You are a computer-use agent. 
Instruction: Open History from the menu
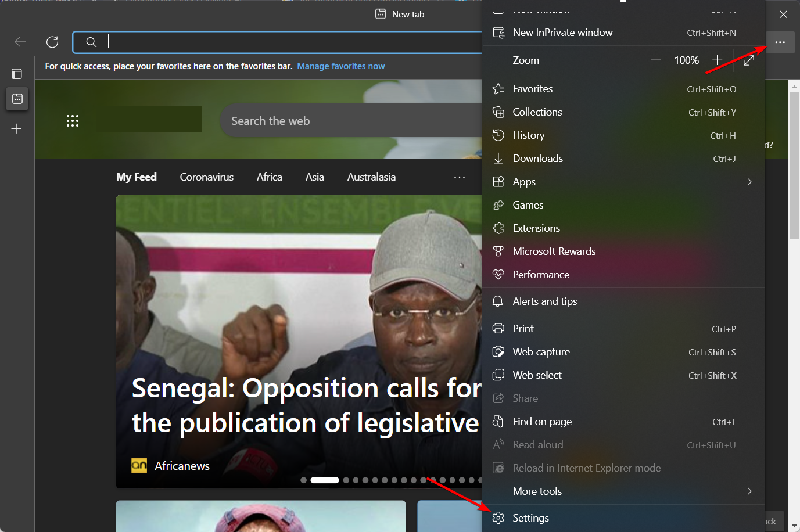pos(623,135)
